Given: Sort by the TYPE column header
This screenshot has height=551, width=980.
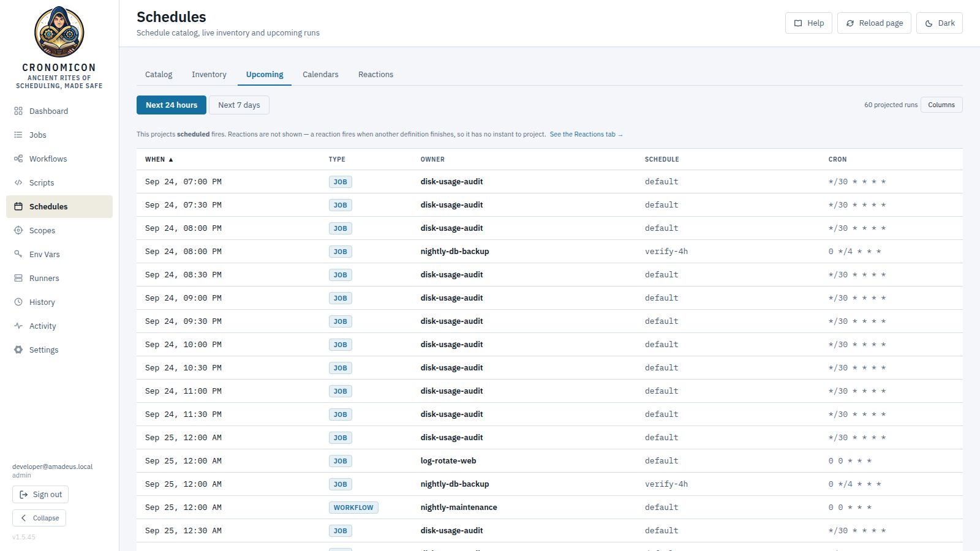Looking at the screenshot, I should pyautogui.click(x=337, y=159).
